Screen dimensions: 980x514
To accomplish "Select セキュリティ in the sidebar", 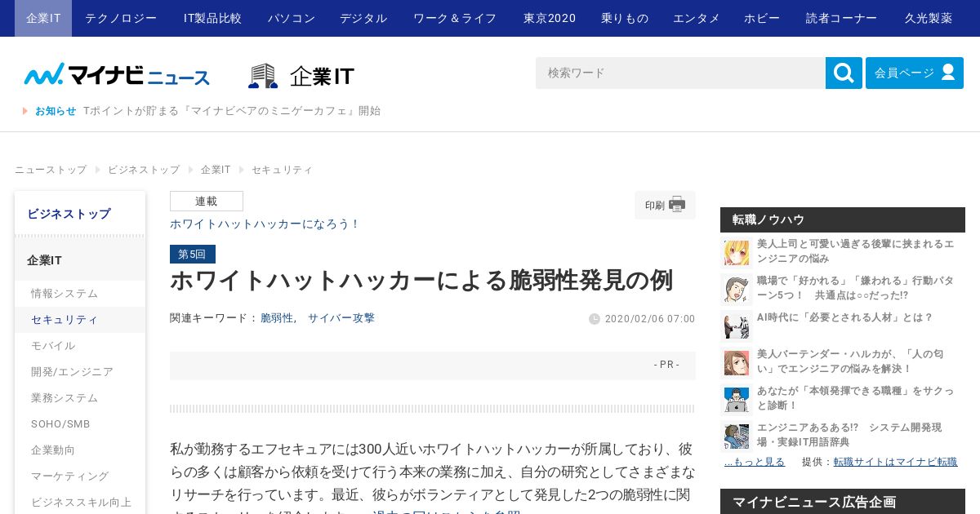I will coord(80,320).
